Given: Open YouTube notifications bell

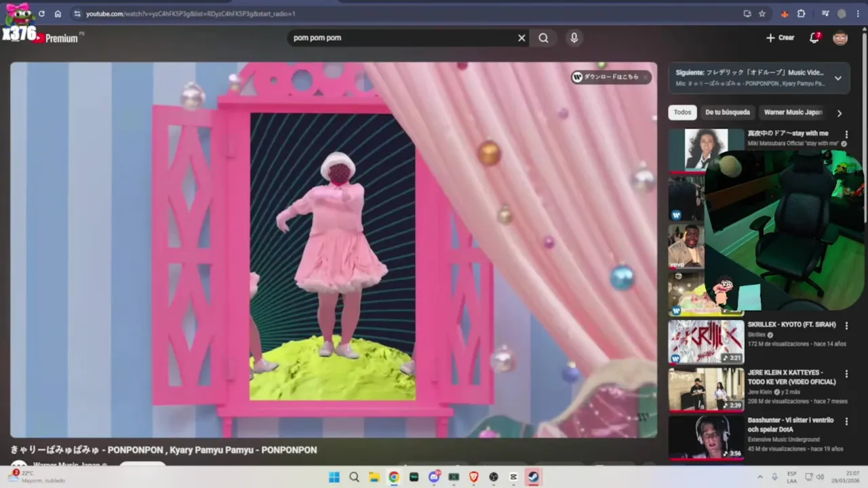Looking at the screenshot, I should [x=814, y=38].
